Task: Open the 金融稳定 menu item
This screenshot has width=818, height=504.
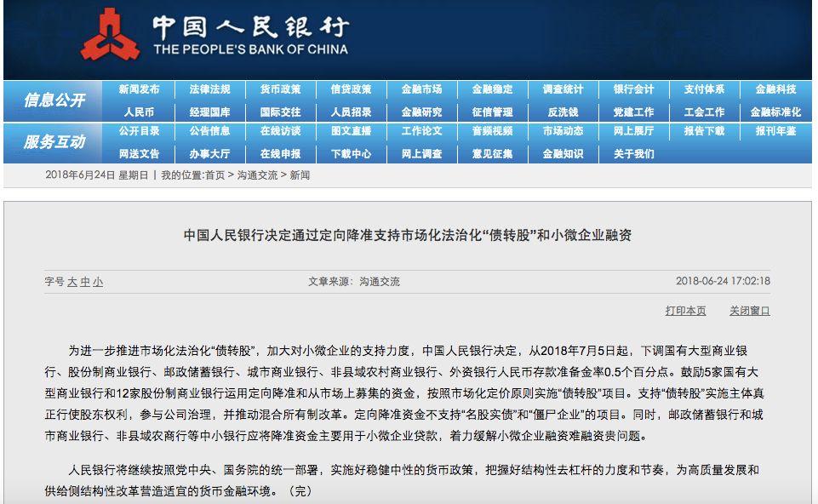Action: coord(493,89)
